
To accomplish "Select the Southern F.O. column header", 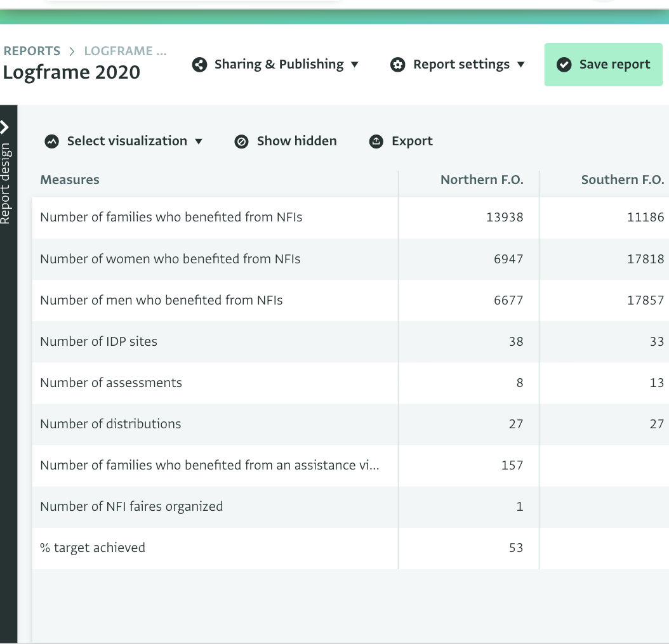I will coord(622,180).
